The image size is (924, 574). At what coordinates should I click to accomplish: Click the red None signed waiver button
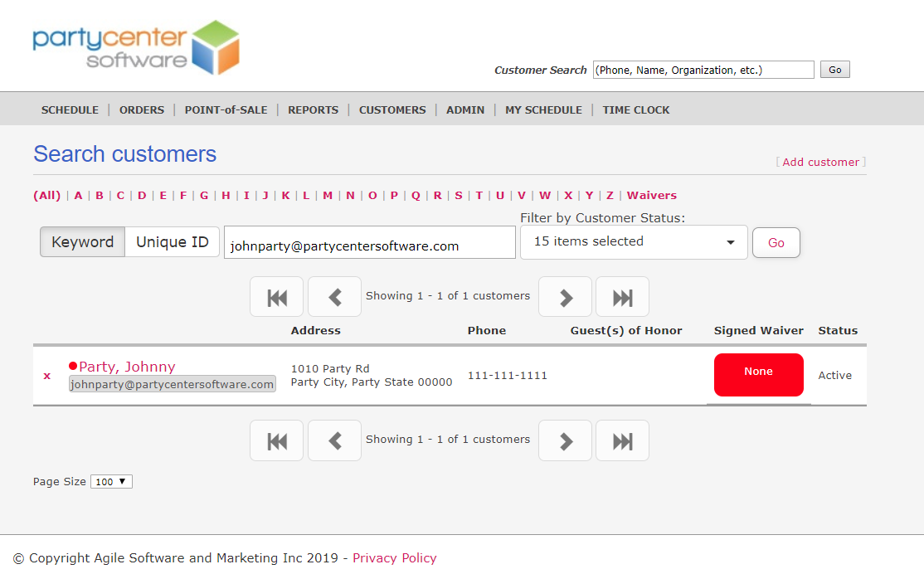click(758, 374)
